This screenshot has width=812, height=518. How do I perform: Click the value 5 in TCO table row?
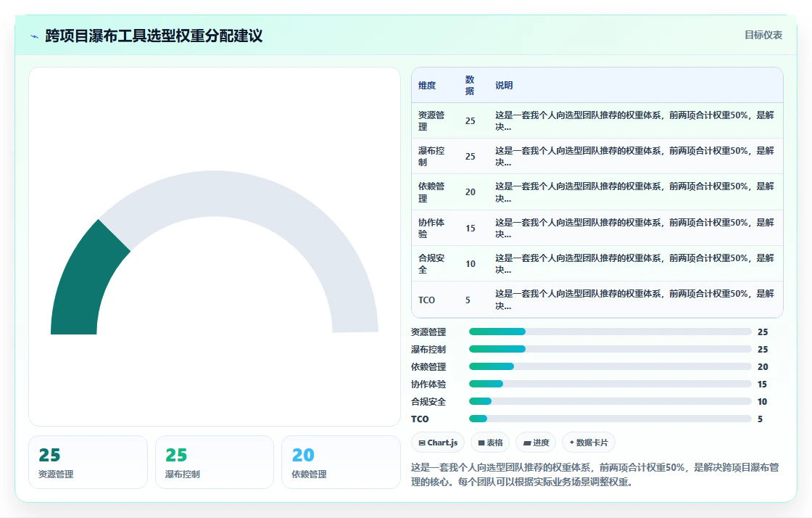coord(468,300)
